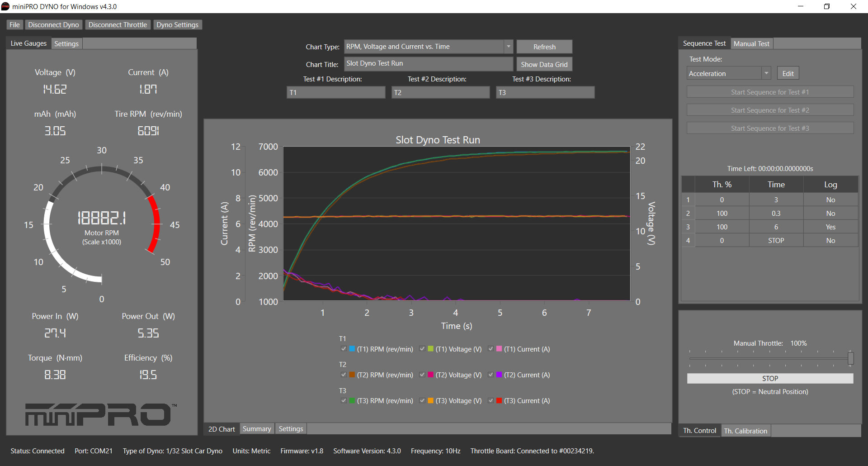Click the purple T2 Current color swatch

pos(499,375)
